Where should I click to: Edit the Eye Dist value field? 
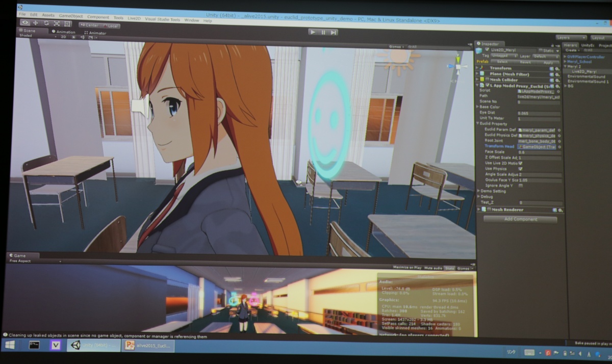(539, 113)
